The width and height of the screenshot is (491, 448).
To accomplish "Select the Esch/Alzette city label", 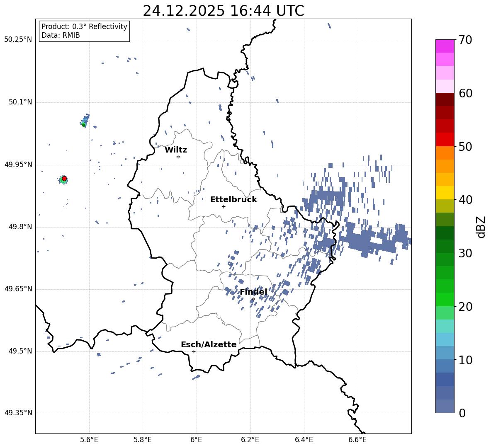I will tap(209, 344).
